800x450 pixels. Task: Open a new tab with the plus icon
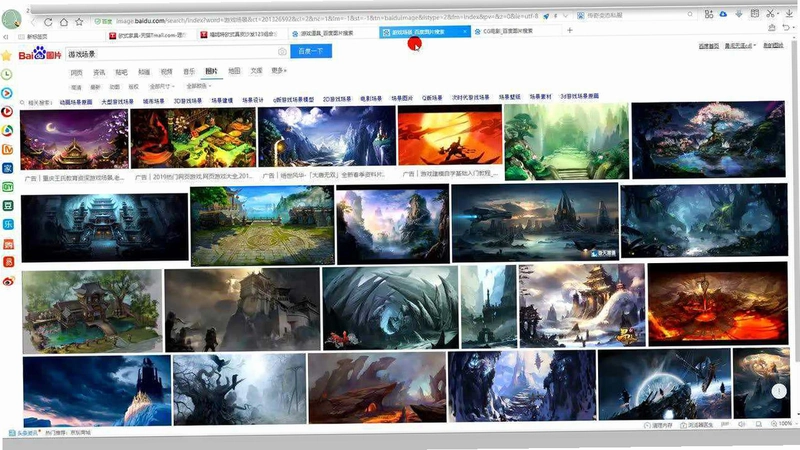tap(570, 30)
